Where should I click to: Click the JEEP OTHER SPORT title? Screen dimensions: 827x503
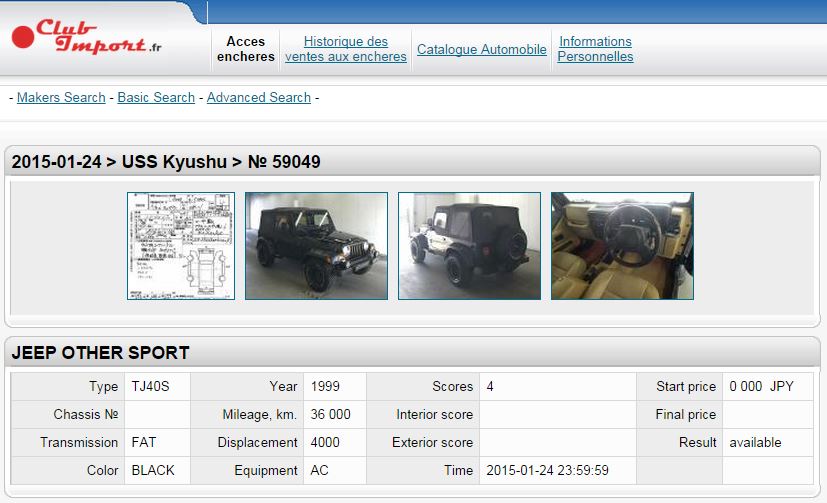coord(100,353)
